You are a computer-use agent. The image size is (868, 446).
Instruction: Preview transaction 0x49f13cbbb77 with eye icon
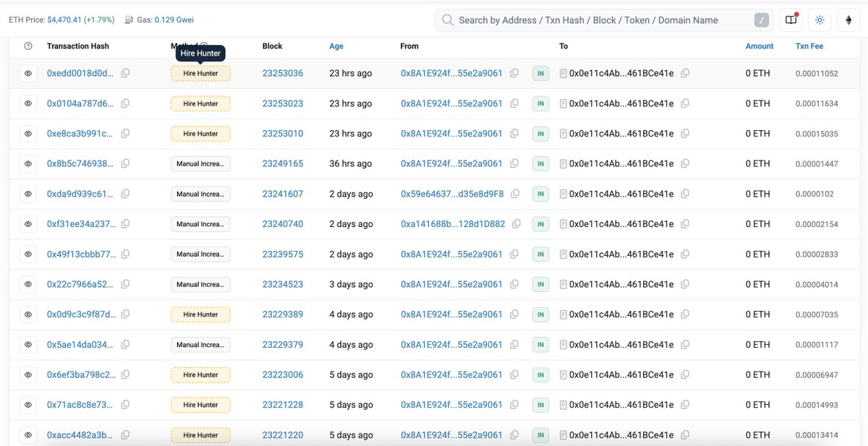(x=28, y=254)
